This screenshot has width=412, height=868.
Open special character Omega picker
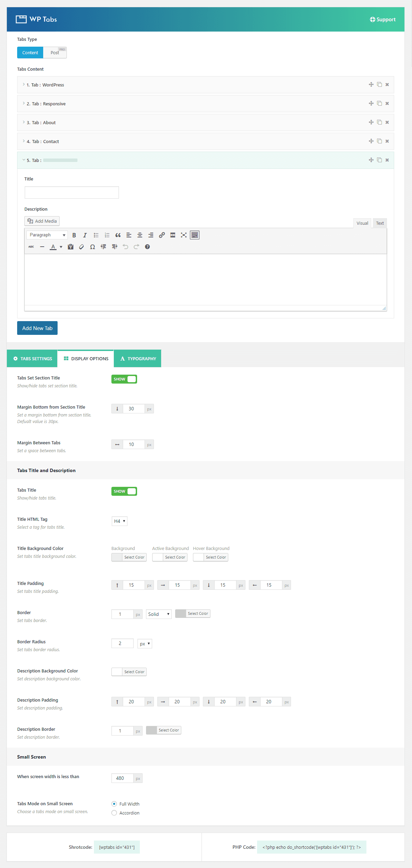click(x=93, y=247)
